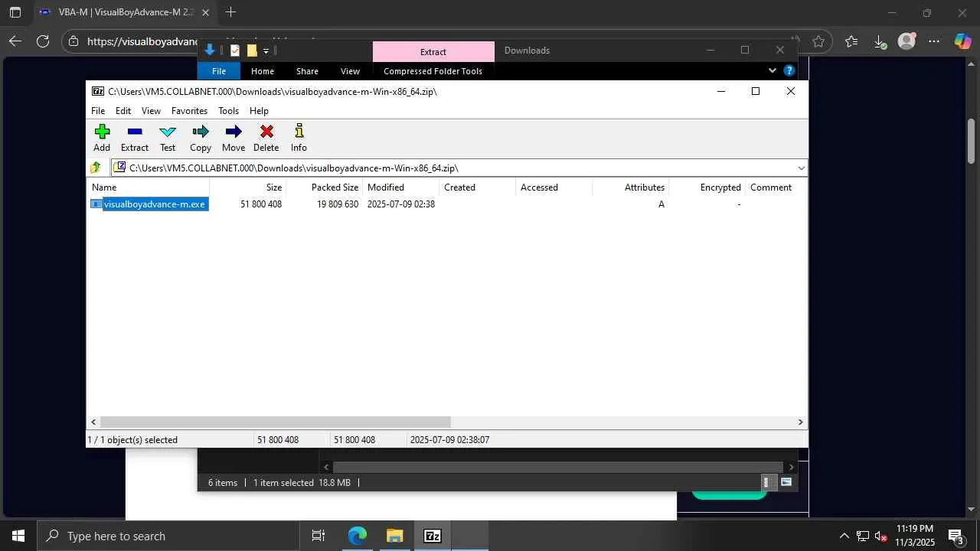Open the Edge Downloads icon
Screen dimensions: 980x551
coord(879,42)
